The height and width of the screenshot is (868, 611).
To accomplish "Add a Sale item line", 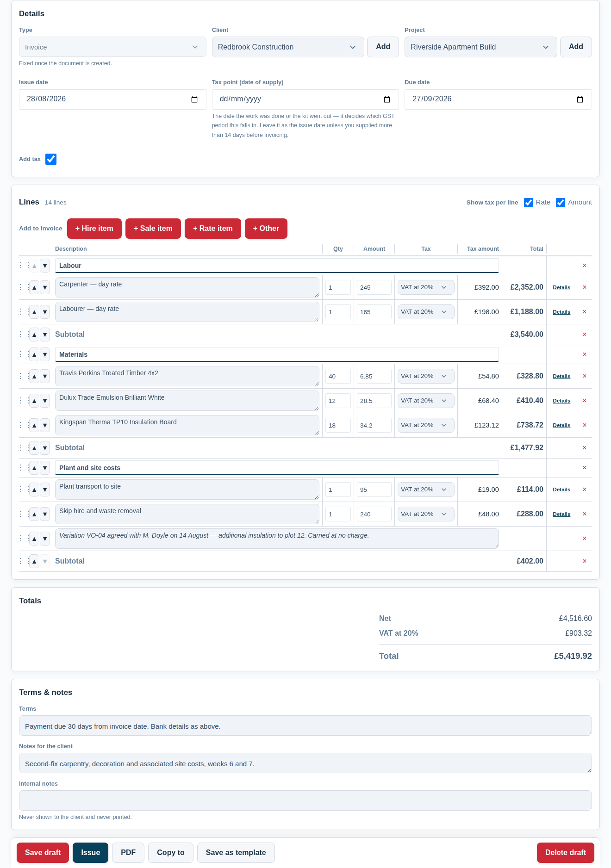I will 153,229.
